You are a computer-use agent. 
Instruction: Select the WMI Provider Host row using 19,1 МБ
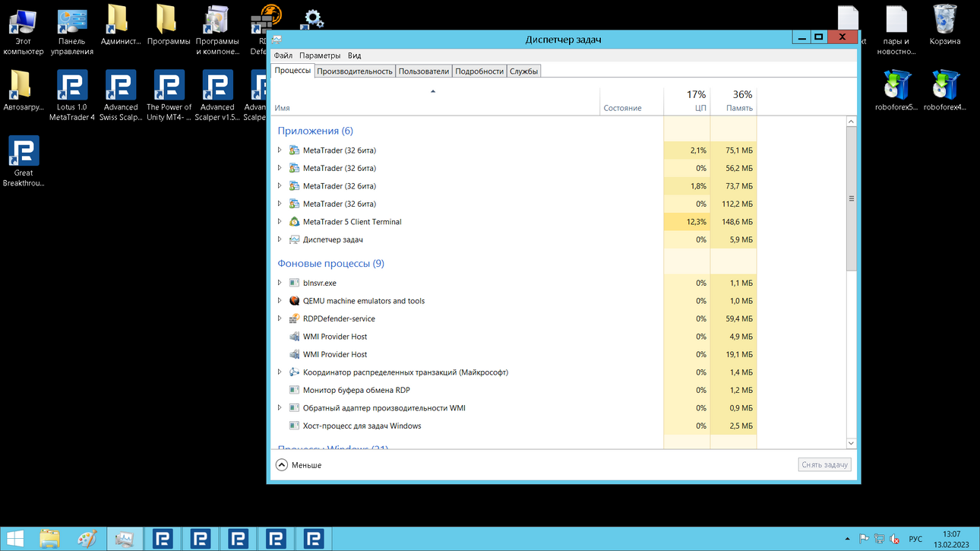click(514, 354)
